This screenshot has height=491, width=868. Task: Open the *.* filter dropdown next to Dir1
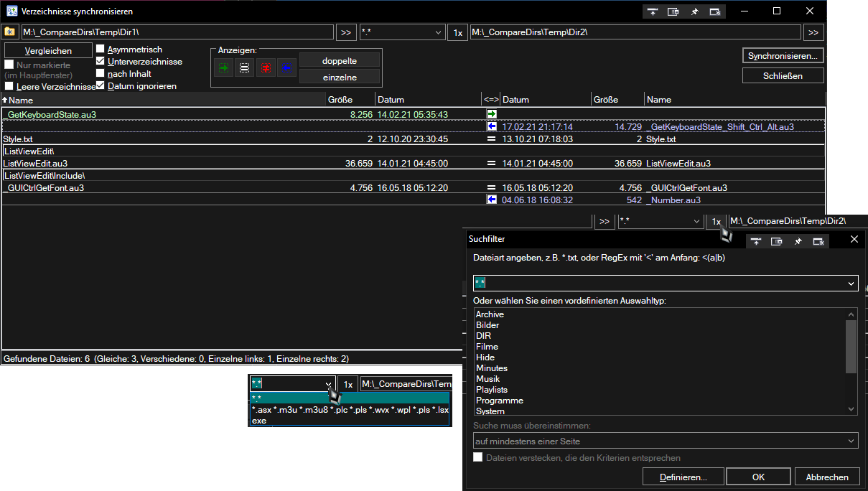tap(439, 33)
